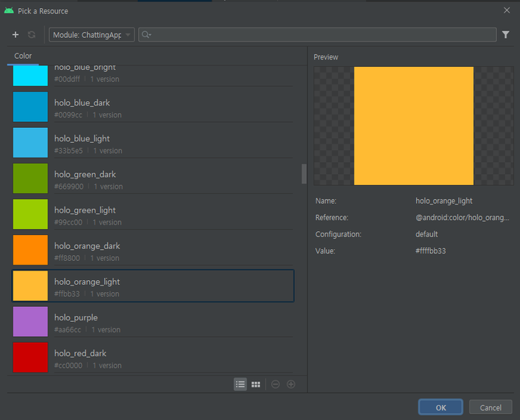The width and height of the screenshot is (520, 420).
Task: Click holo_orange_light name in preview details
Action: (x=443, y=201)
